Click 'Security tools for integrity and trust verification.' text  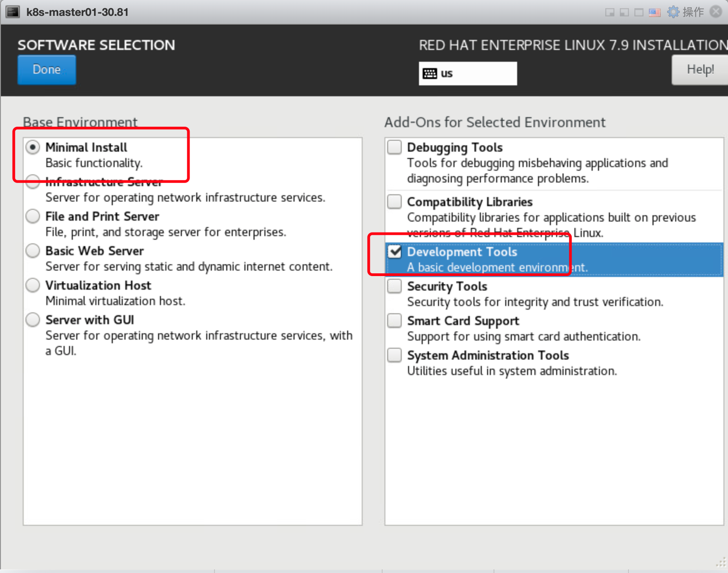(535, 302)
